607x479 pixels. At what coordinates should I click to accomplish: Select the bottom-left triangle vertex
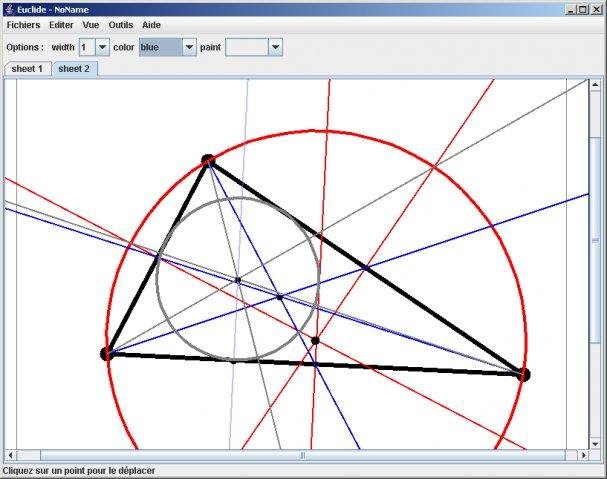coord(106,354)
